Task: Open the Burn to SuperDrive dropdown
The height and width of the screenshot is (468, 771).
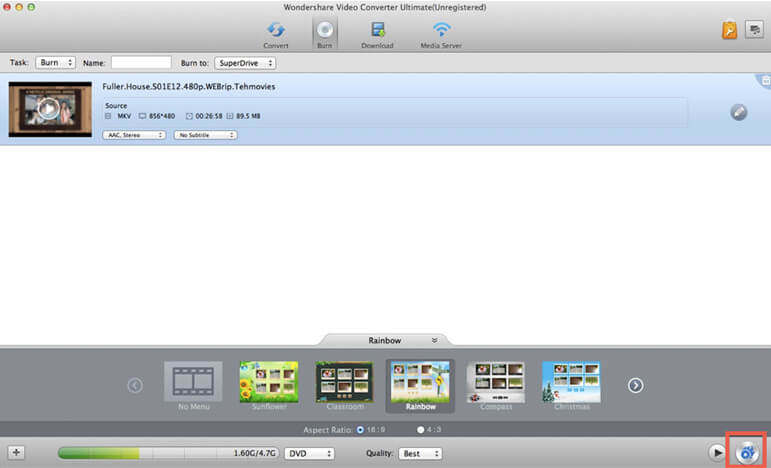Action: point(245,63)
